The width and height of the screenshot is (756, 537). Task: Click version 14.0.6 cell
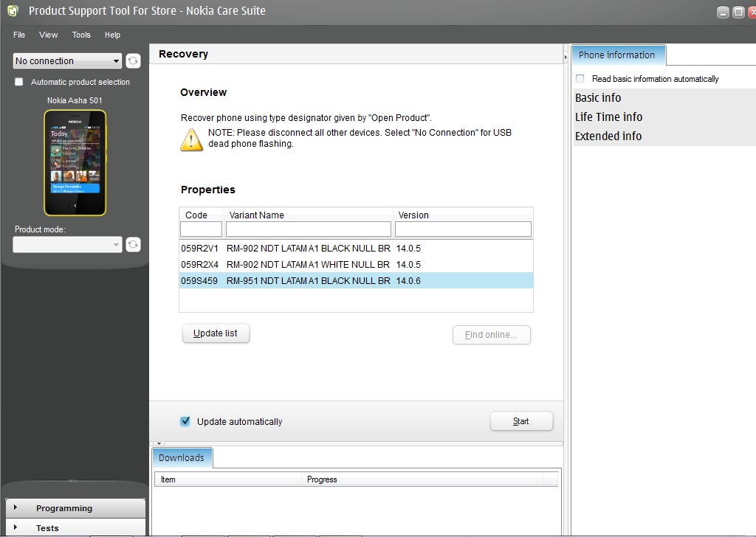408,281
